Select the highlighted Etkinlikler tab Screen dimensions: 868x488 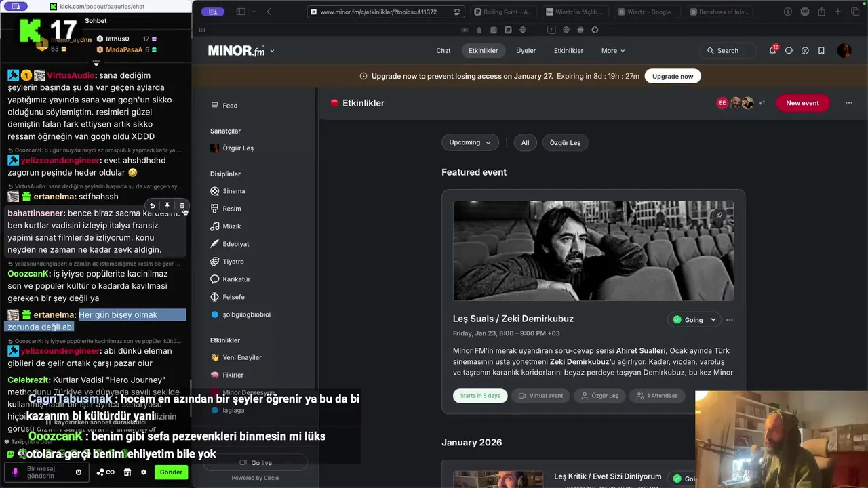[484, 51]
